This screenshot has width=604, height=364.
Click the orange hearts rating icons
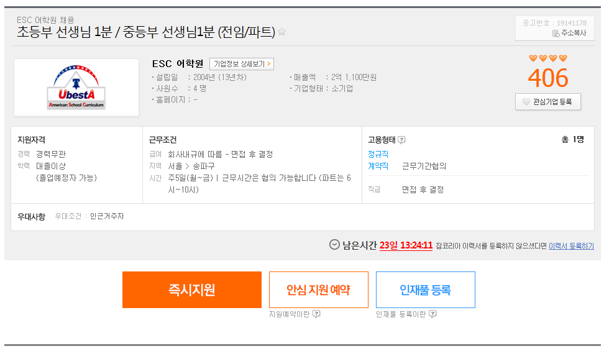548,58
